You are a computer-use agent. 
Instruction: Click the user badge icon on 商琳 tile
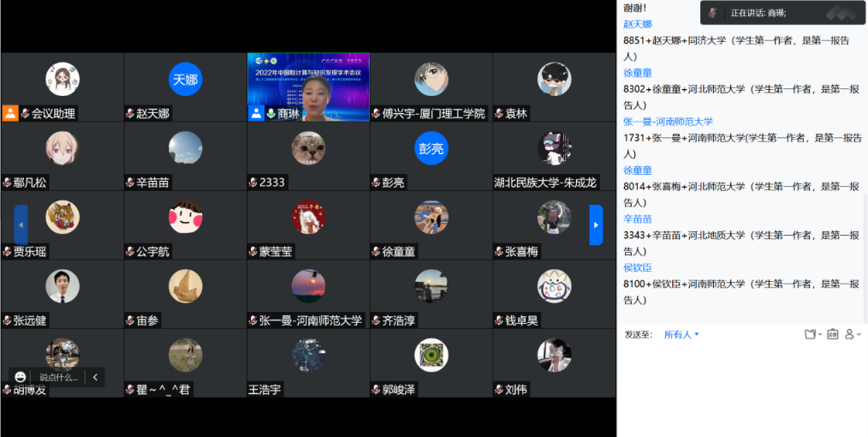256,113
